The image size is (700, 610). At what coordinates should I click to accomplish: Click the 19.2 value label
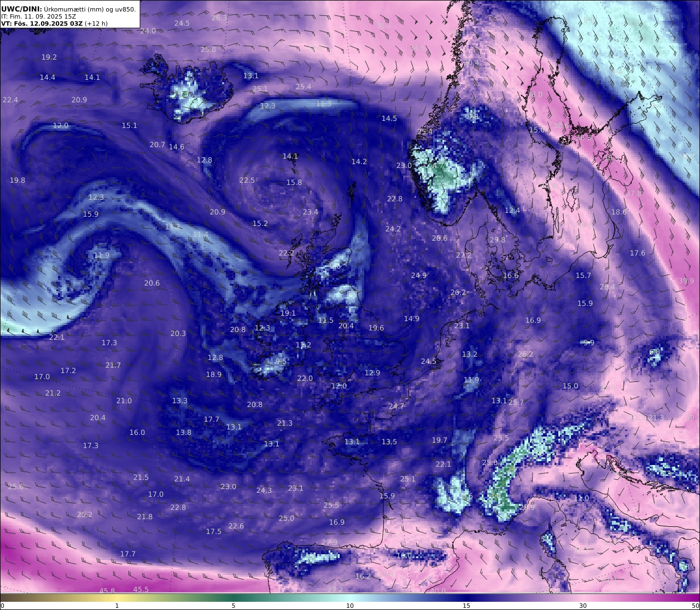[49, 57]
